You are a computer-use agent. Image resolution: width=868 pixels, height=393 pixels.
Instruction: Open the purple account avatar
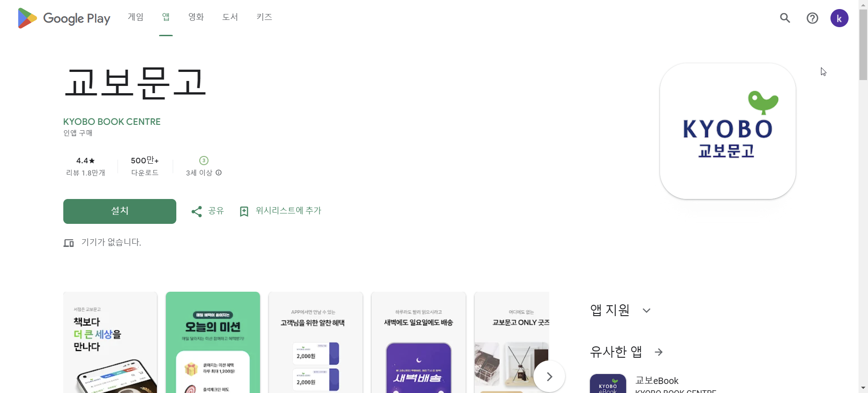coord(840,18)
